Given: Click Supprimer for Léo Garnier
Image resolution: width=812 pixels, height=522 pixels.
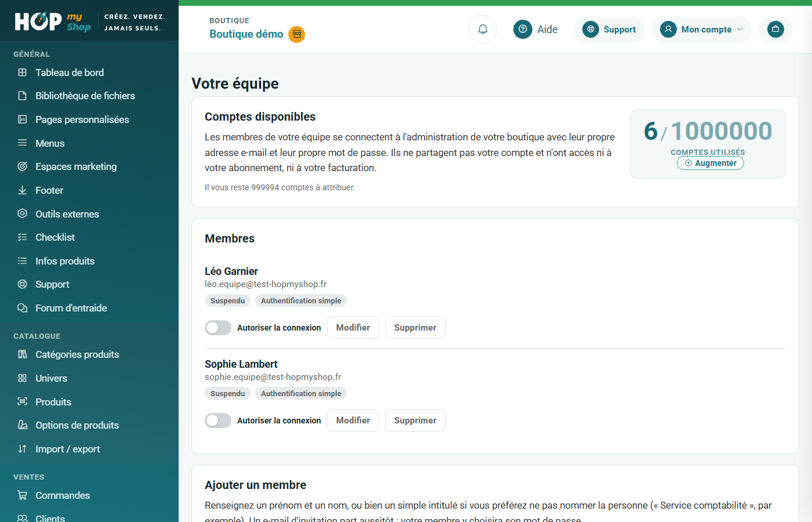Looking at the screenshot, I should click(x=415, y=328).
